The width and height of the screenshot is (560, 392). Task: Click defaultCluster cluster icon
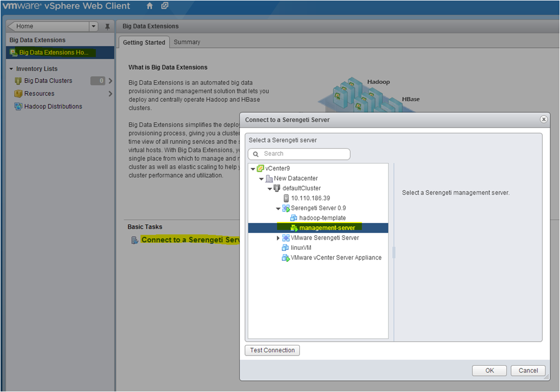tap(277, 188)
